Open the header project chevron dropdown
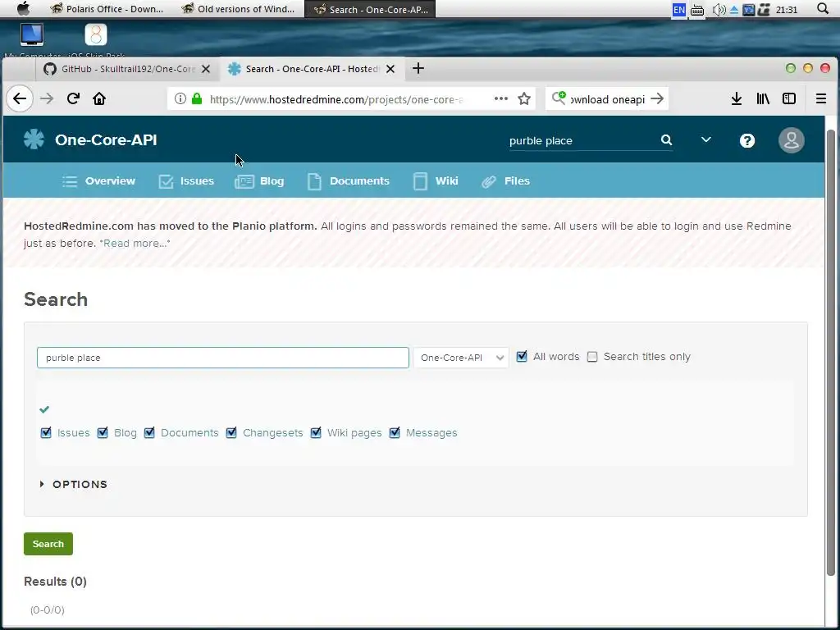This screenshot has height=630, width=840. point(706,139)
